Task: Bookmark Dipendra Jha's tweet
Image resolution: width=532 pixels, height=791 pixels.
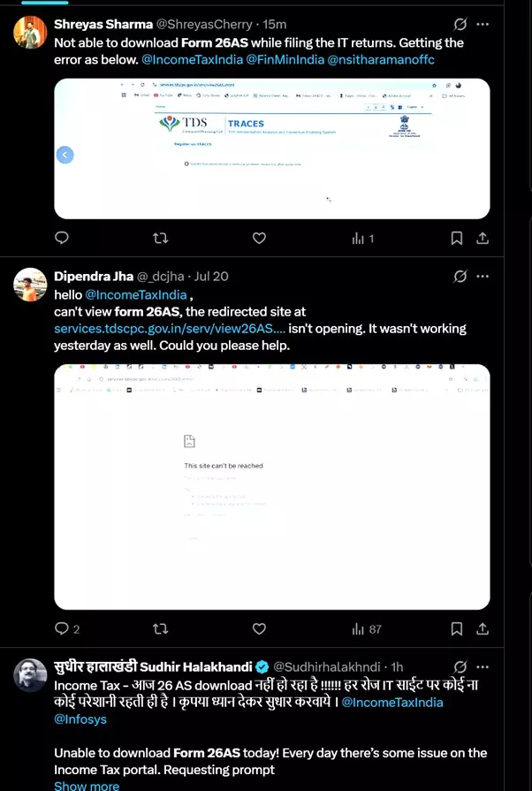Action: click(456, 628)
